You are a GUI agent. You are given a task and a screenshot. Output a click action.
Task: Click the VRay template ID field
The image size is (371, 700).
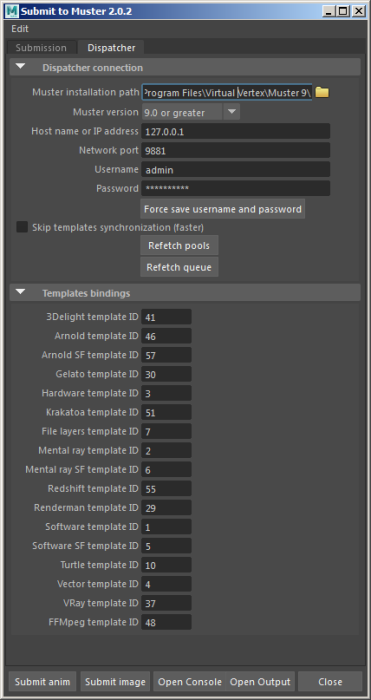point(167,603)
